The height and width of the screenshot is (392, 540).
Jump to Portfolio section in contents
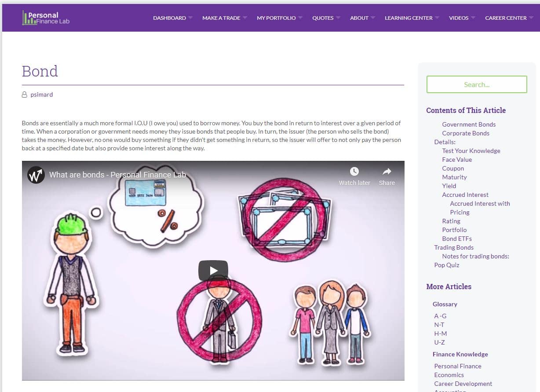pos(454,230)
